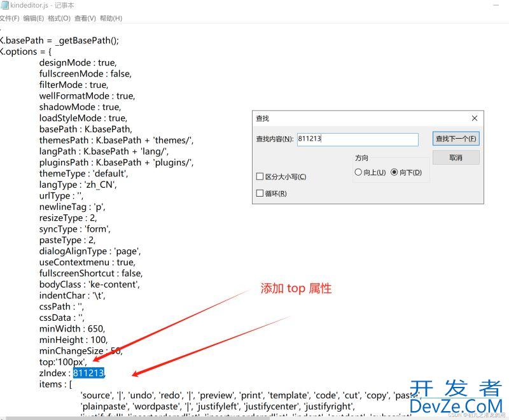Viewport: 509px width, 420px height.
Task: Open the 编辑(E) menu
Action: [34, 18]
